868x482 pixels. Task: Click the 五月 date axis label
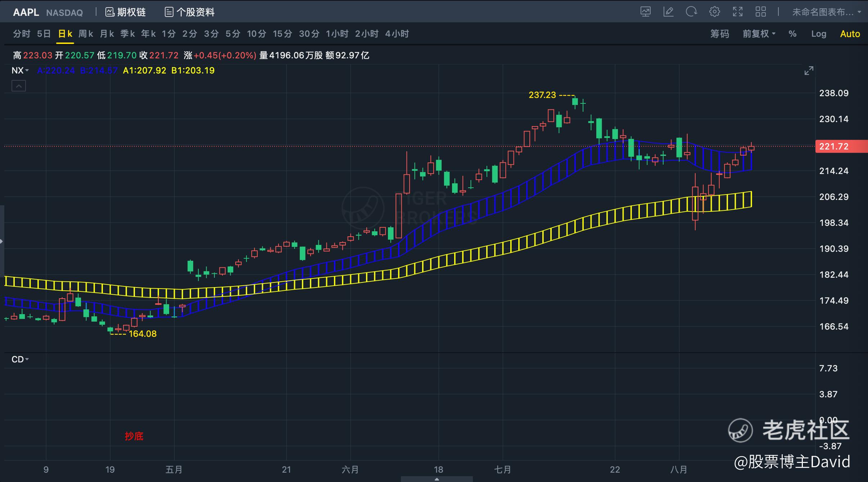click(x=174, y=470)
